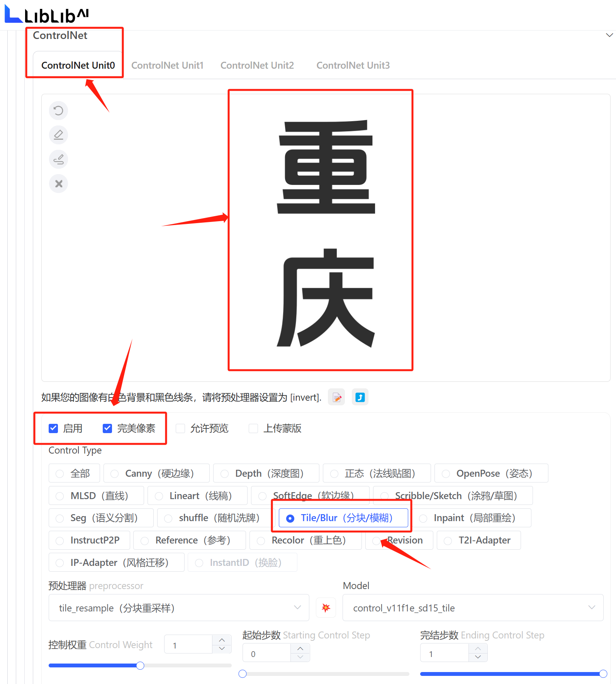Select the pencil edit icon
The height and width of the screenshot is (684, 616).
[58, 135]
